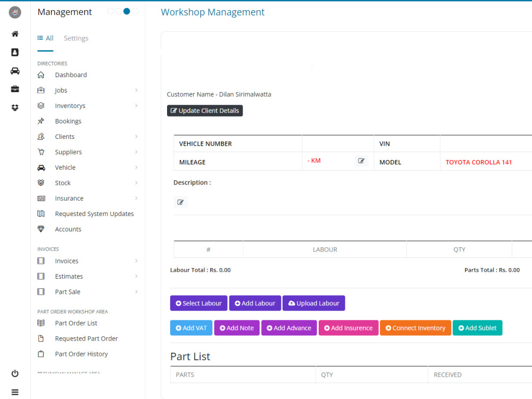Expand the Vehicle submenu chevron
This screenshot has width=532, height=399.
coord(136,167)
